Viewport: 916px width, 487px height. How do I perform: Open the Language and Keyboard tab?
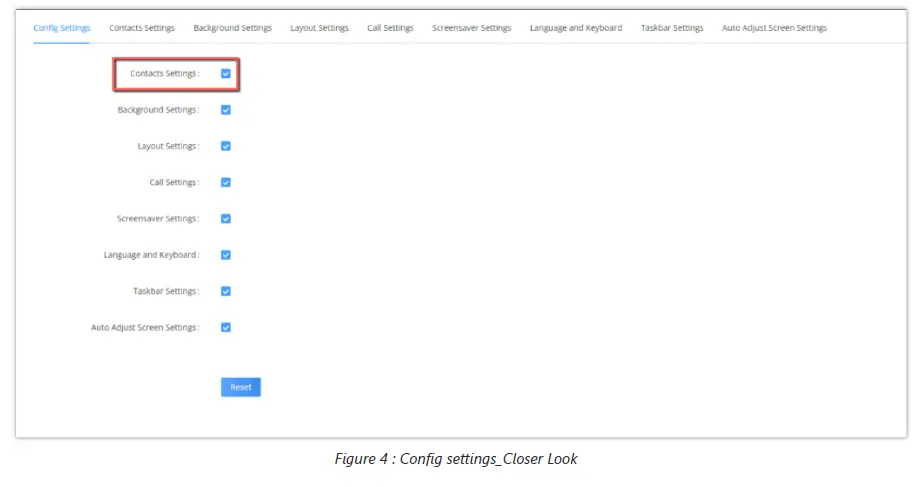(x=575, y=28)
